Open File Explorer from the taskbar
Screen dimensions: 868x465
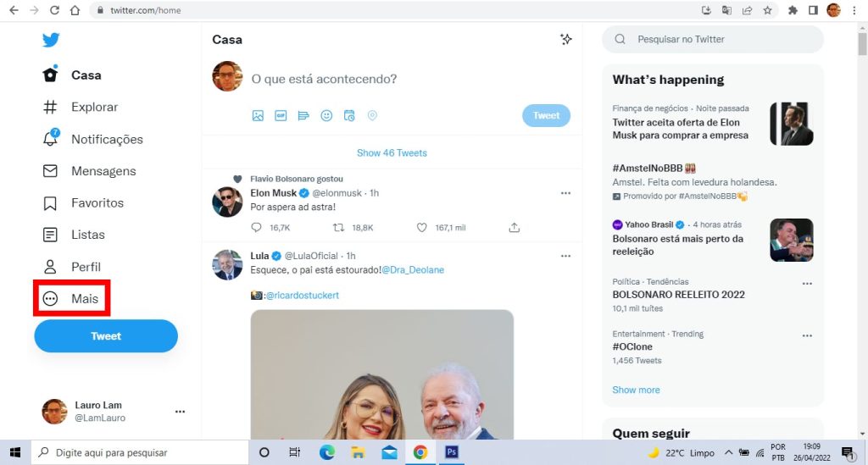point(359,453)
